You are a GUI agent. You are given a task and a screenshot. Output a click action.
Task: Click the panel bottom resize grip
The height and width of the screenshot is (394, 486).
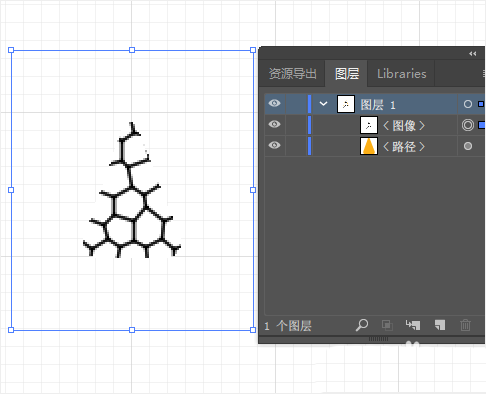click(378, 339)
